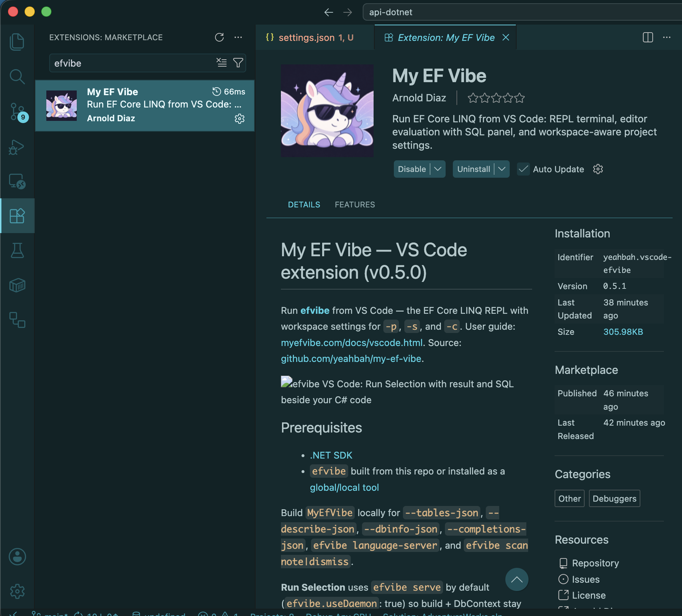The width and height of the screenshot is (682, 616).
Task: Open github.com/yeahbah/my-ef-vibe link
Action: click(351, 358)
